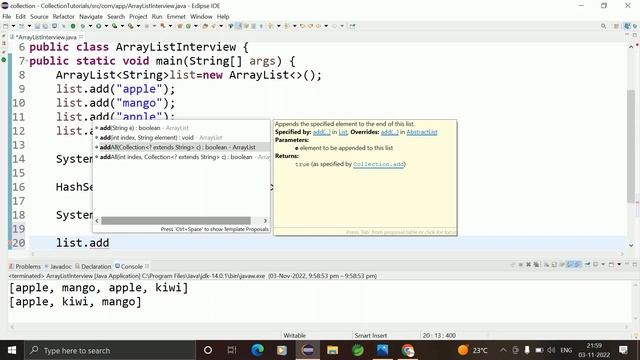The width and height of the screenshot is (640, 360).
Task: Open the Run launch dropdown arrow
Action: click(x=106, y=26)
